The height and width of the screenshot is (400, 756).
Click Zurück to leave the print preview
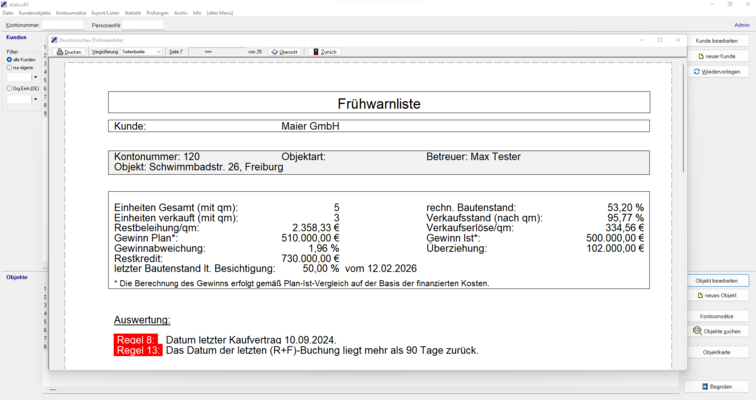click(325, 51)
